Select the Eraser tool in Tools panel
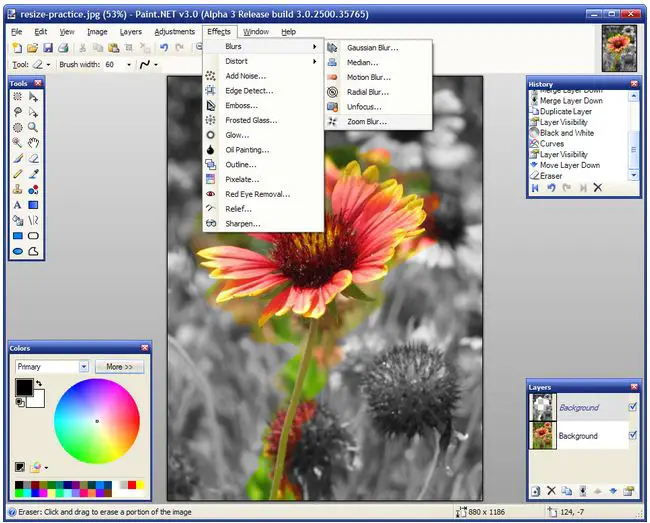 pyautogui.click(x=33, y=158)
